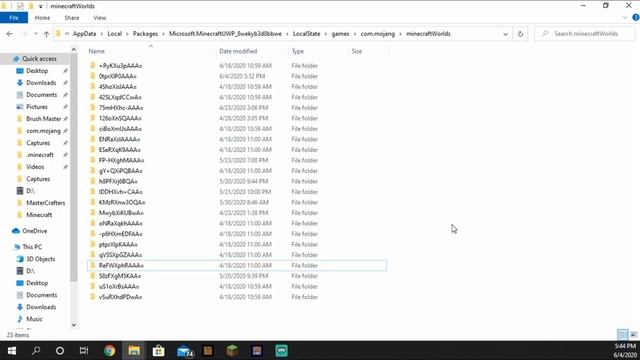
Task: Open 3D Objects under This PC
Action: point(40,259)
